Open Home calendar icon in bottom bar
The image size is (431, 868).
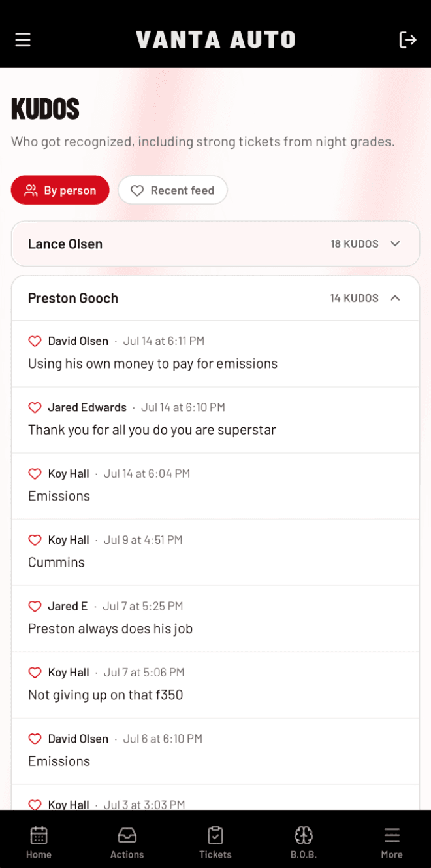pos(39,835)
